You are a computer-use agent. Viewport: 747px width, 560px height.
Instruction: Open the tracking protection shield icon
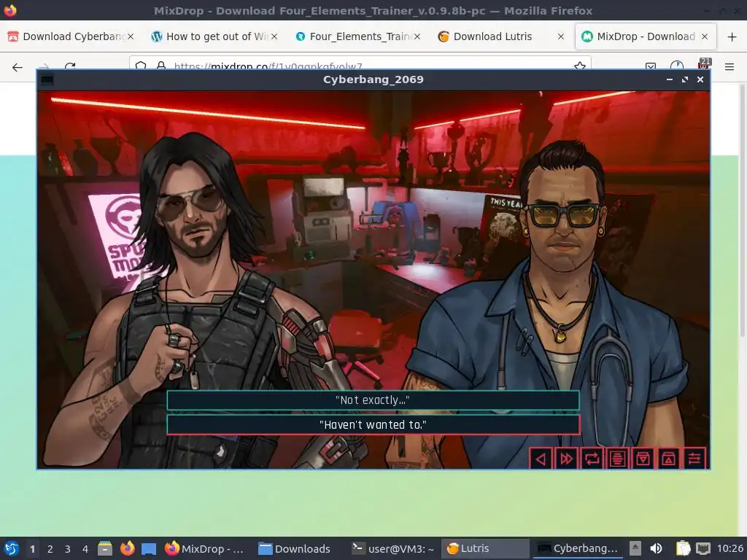pos(141,66)
